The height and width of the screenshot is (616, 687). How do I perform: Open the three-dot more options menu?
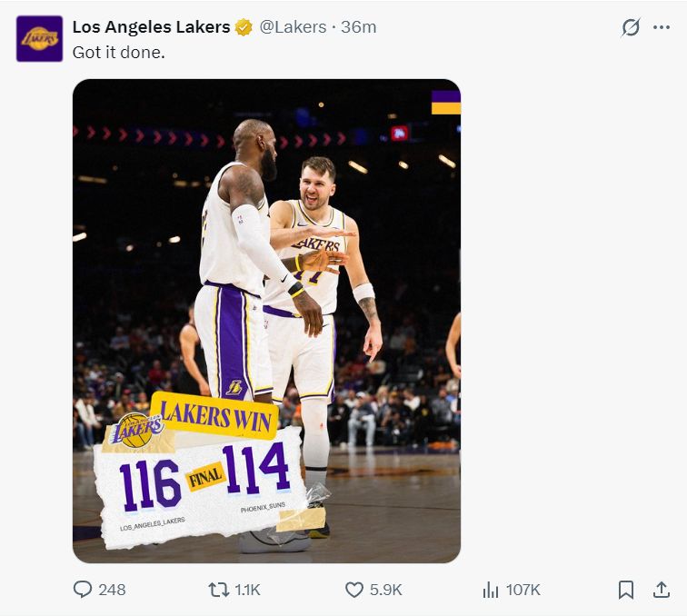662,27
